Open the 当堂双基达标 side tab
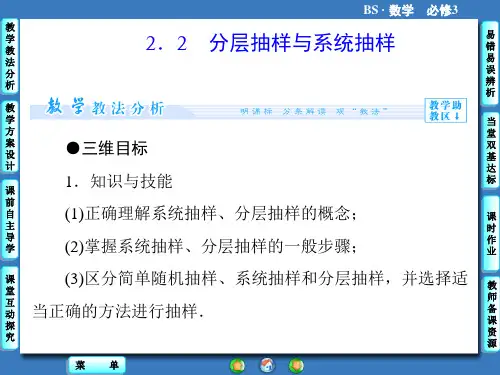Screen dimensions: 500x375 490,151
